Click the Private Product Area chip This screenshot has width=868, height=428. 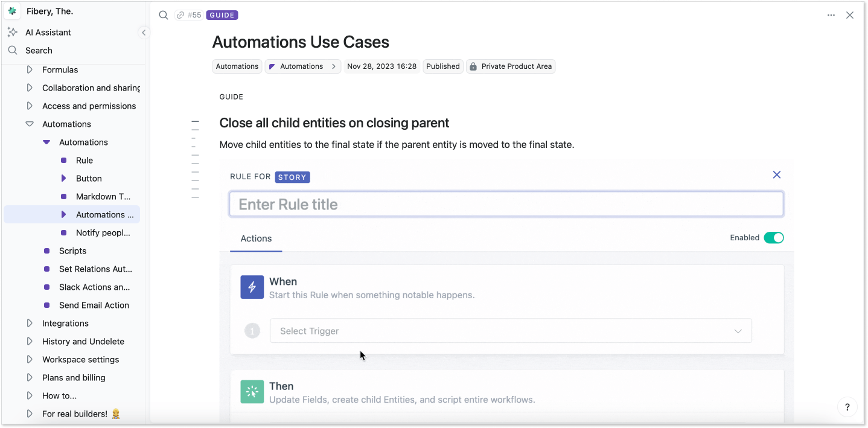coord(511,66)
